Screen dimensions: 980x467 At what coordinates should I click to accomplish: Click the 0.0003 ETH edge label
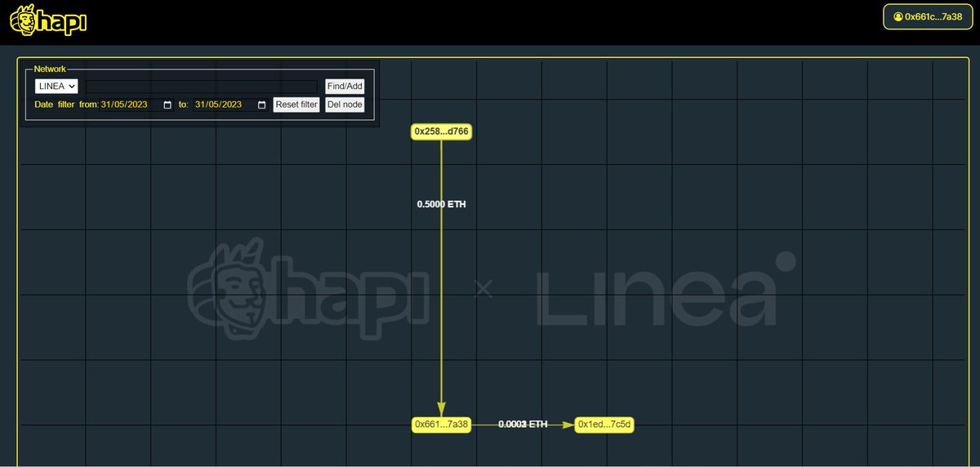[x=523, y=425]
